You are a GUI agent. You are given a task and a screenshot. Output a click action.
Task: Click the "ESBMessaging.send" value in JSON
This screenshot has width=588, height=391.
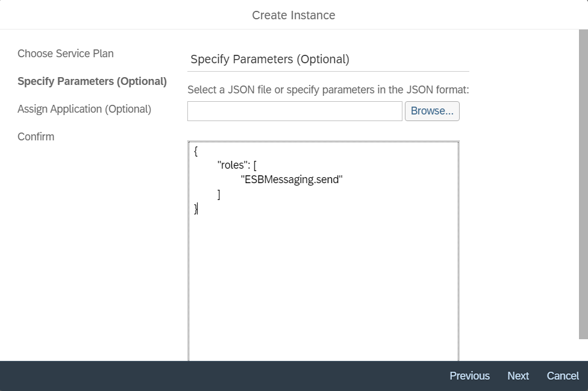click(292, 180)
